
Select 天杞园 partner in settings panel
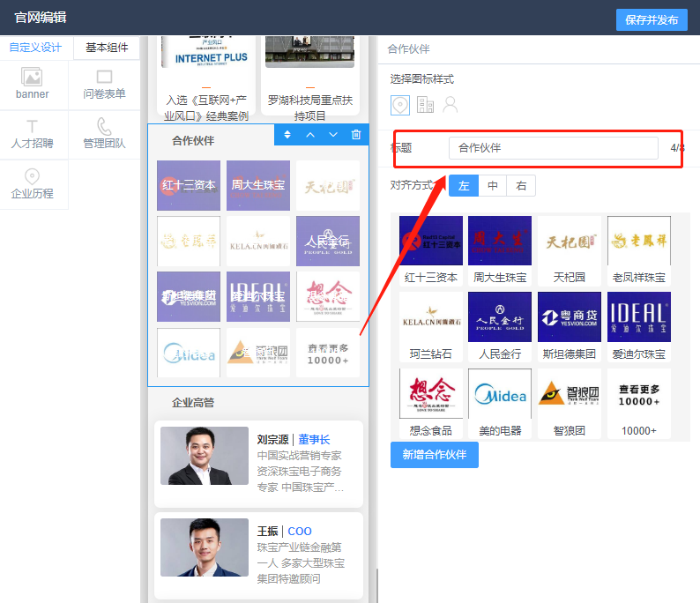click(570, 250)
